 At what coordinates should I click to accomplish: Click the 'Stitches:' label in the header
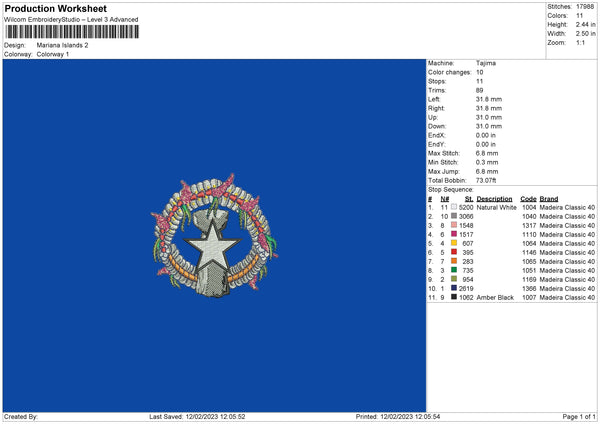(x=560, y=7)
